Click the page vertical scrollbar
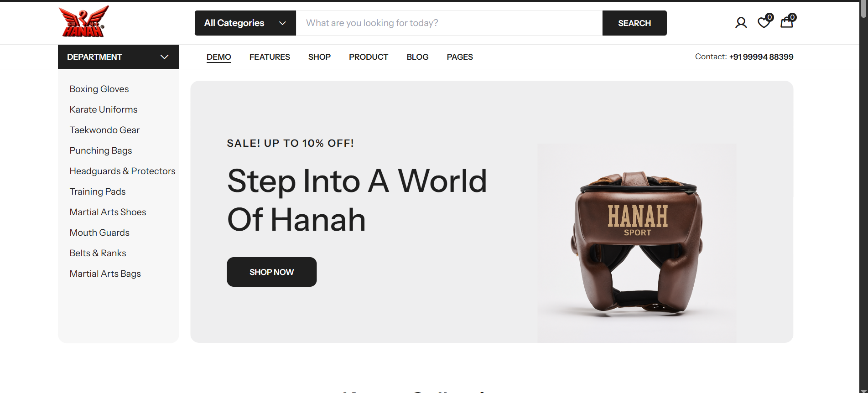The image size is (868, 393). click(863, 196)
